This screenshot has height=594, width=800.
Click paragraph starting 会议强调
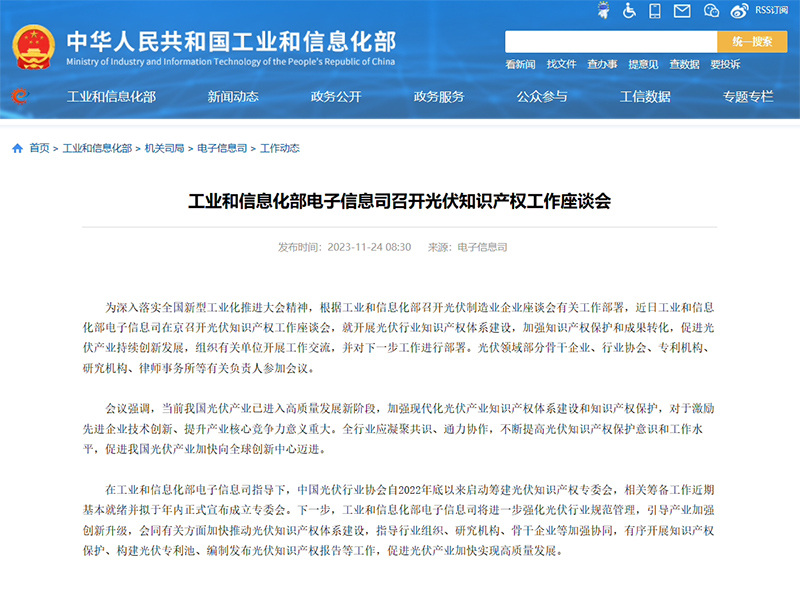tap(399, 429)
